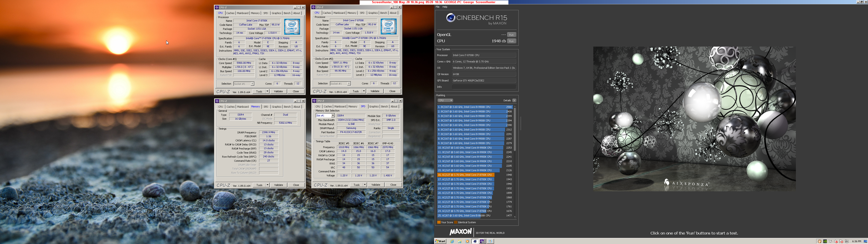
Task: Switch to Cinebench via its taskbar icon
Action: click(x=475, y=241)
